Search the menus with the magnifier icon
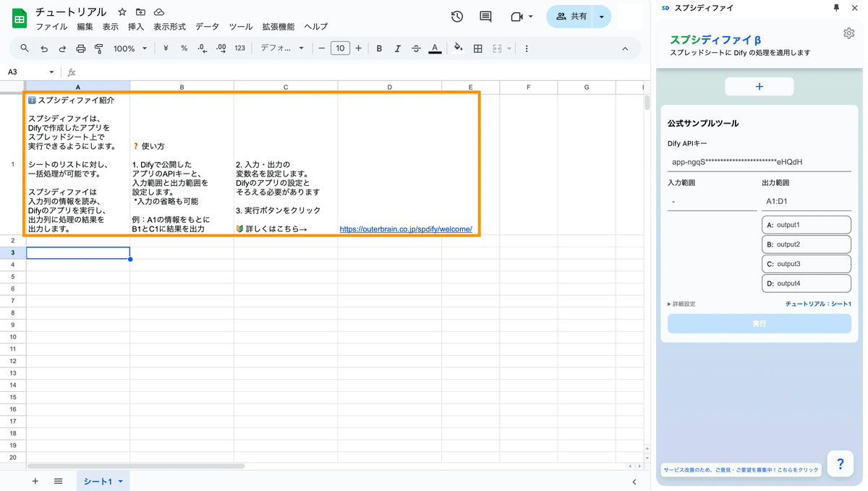The image size is (868, 491). click(25, 48)
